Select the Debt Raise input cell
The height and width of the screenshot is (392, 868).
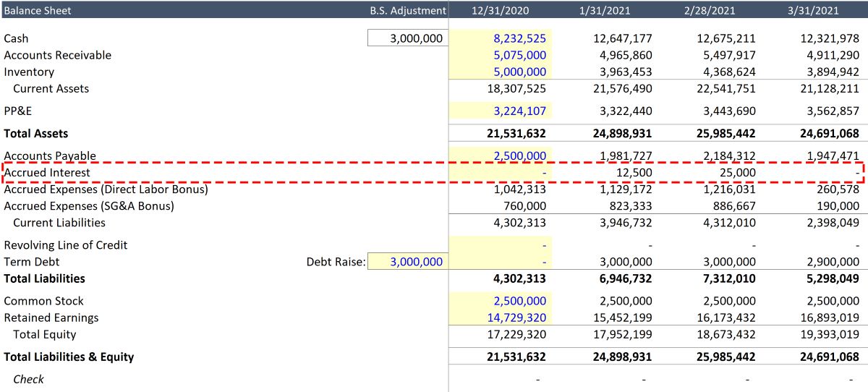click(408, 262)
